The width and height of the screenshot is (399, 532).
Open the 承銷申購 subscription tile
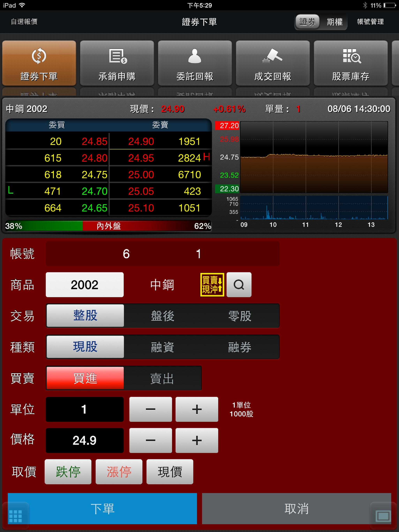pyautogui.click(x=117, y=63)
